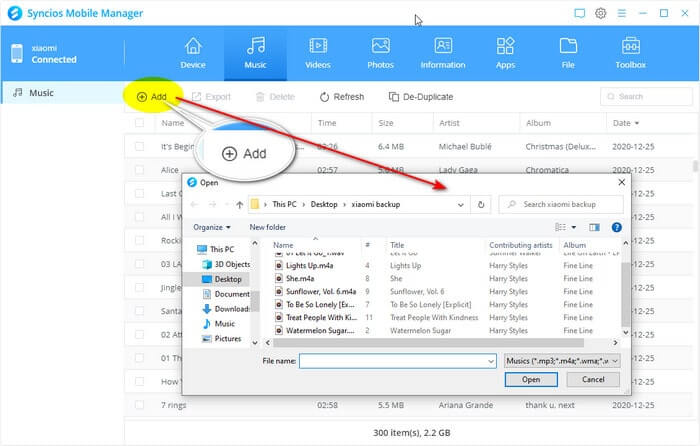Open the Toolbox tab
700x446 pixels.
click(630, 53)
